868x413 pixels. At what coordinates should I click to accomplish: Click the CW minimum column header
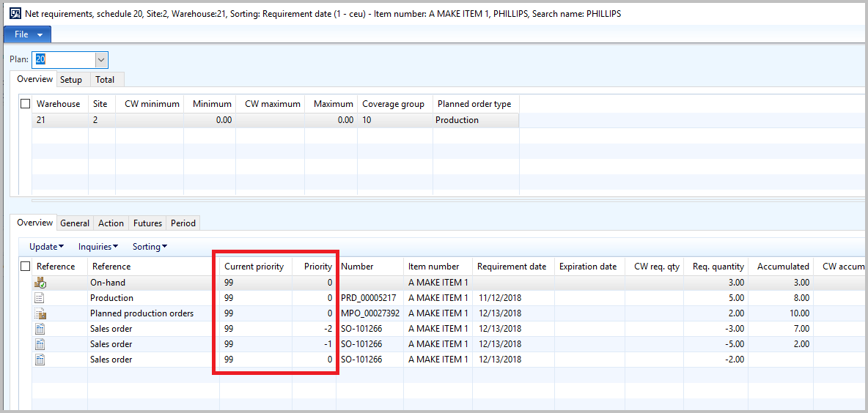tap(150, 103)
